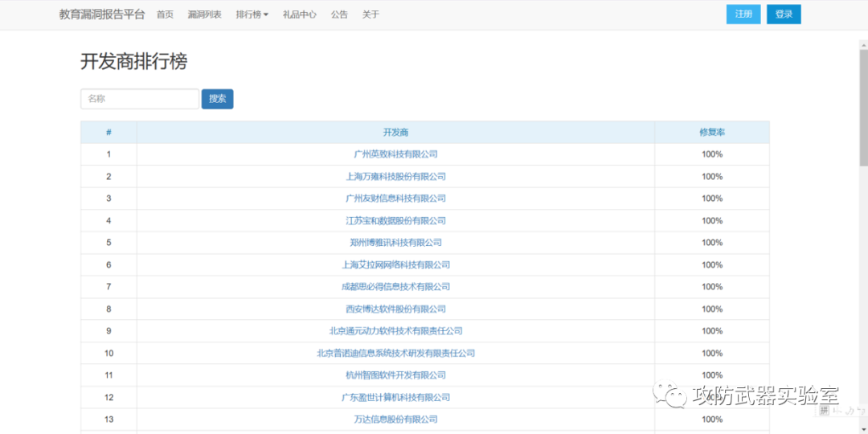Click rank number 3 cell
This screenshot has height=434, width=868.
point(108,199)
